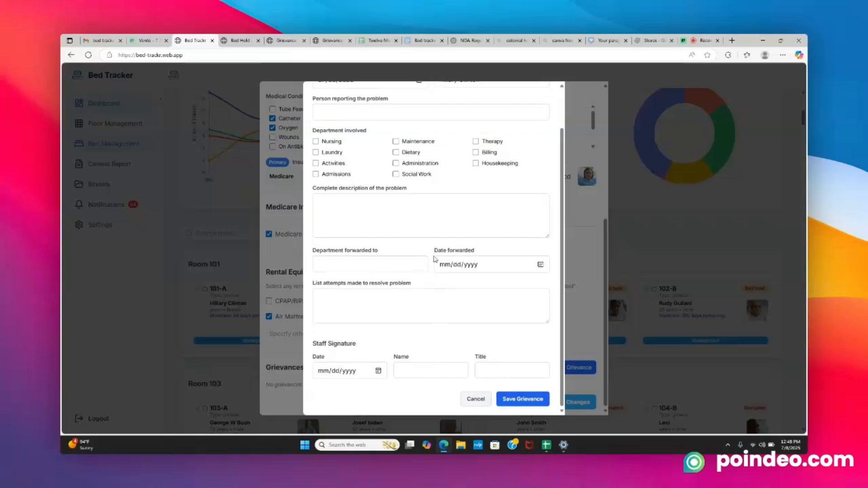Open the Dashboard from the sidebar
Viewport: 868px width, 488px height.
point(104,103)
